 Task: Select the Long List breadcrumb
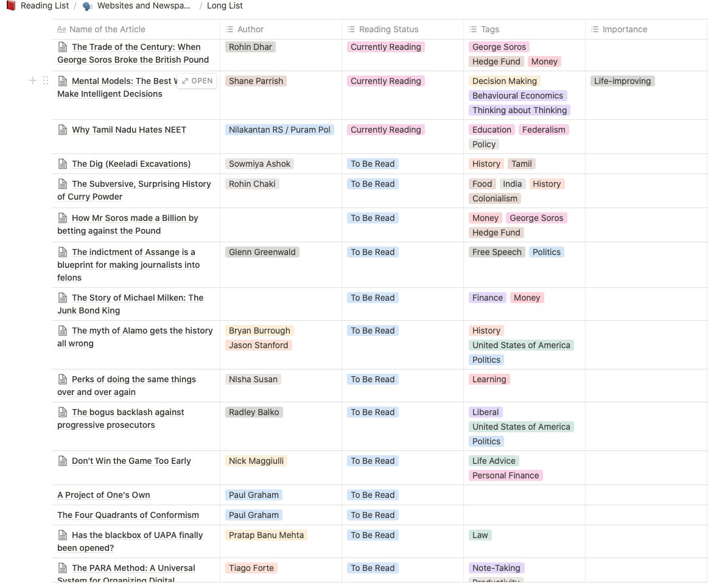(x=225, y=6)
